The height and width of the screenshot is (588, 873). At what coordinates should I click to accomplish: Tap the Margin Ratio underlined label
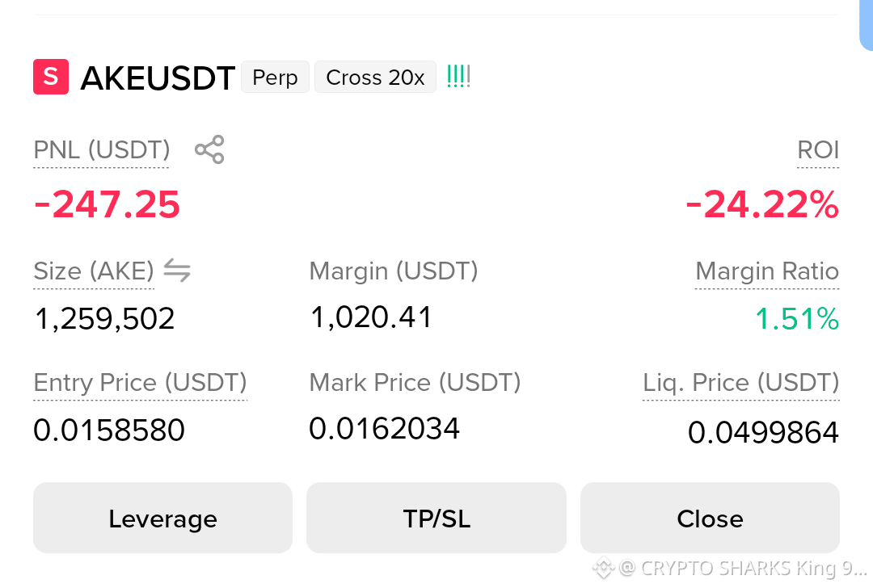[x=767, y=272]
